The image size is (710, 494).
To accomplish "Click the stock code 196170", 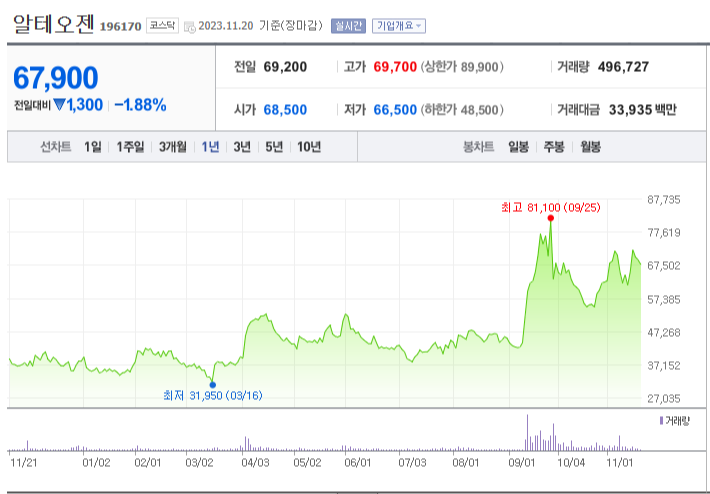I will tap(120, 26).
